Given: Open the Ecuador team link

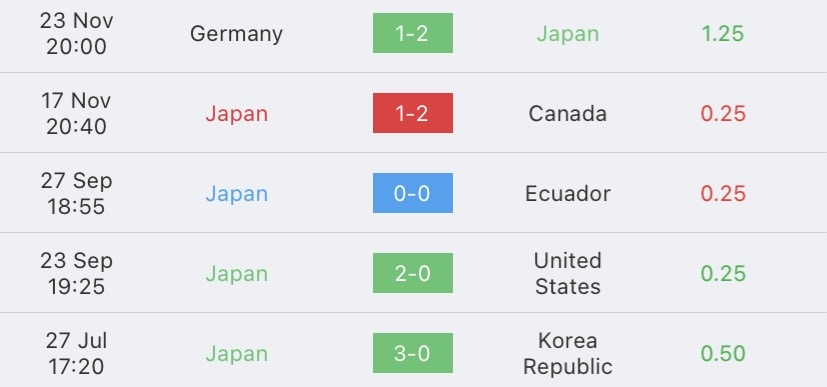Looking at the screenshot, I should point(568,194).
